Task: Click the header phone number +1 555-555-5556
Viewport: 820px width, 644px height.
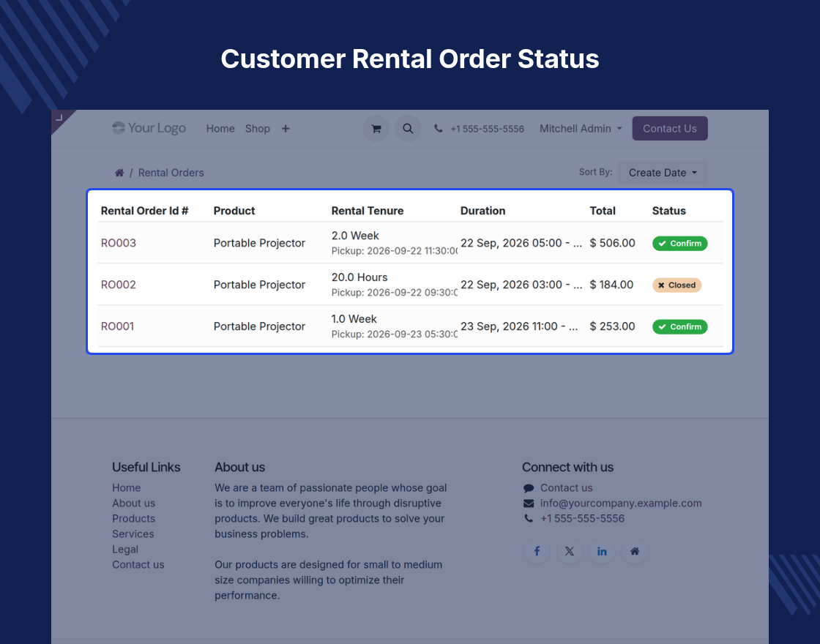Action: 487,129
